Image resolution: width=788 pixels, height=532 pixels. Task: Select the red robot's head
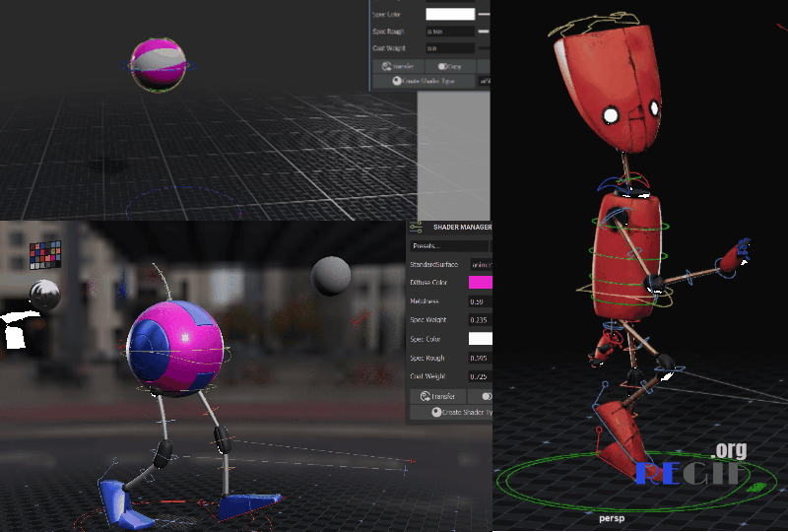point(609,88)
